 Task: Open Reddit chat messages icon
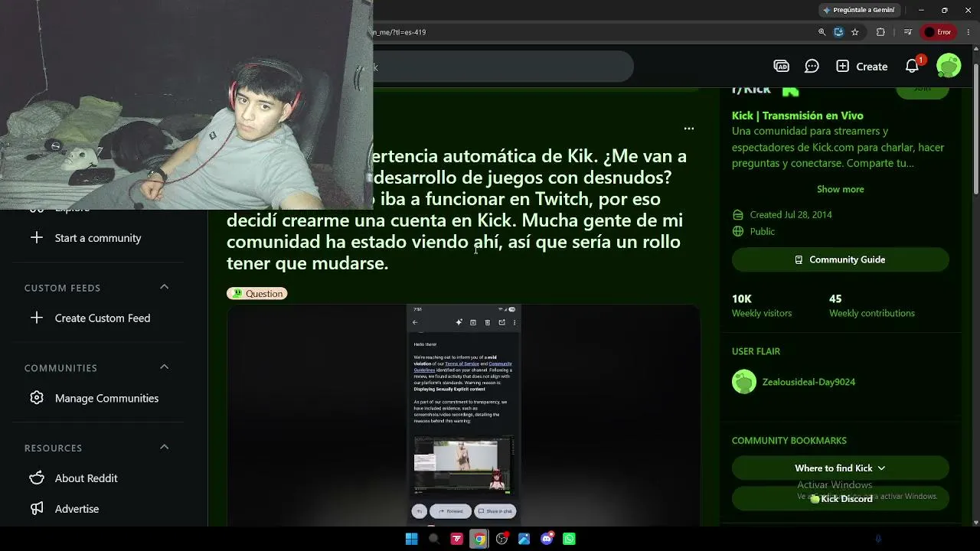(x=812, y=67)
